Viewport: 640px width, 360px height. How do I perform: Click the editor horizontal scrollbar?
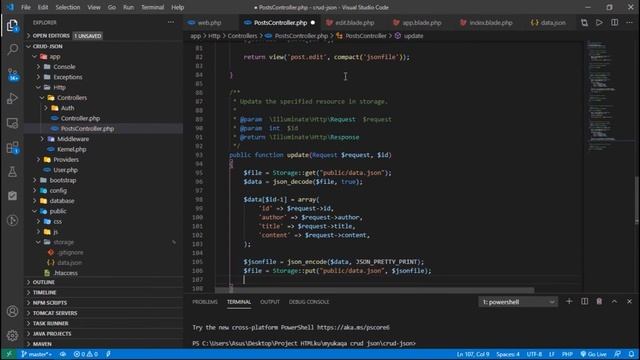pos(374,290)
